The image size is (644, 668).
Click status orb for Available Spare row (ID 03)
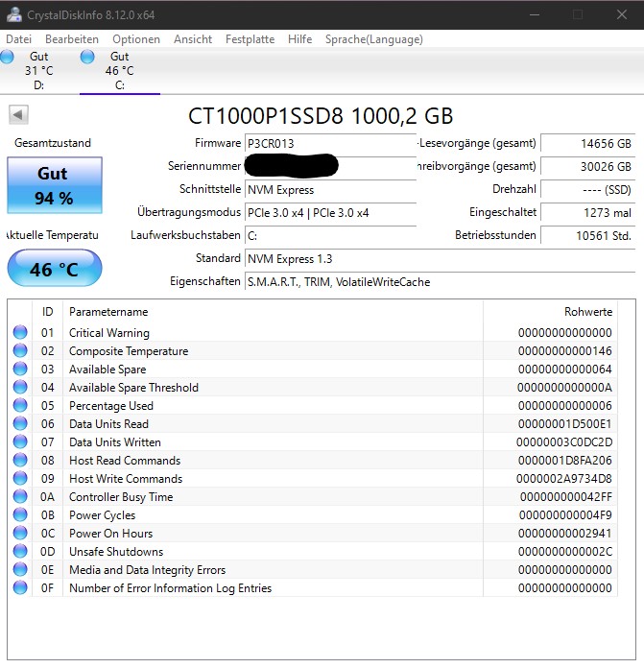coord(20,369)
